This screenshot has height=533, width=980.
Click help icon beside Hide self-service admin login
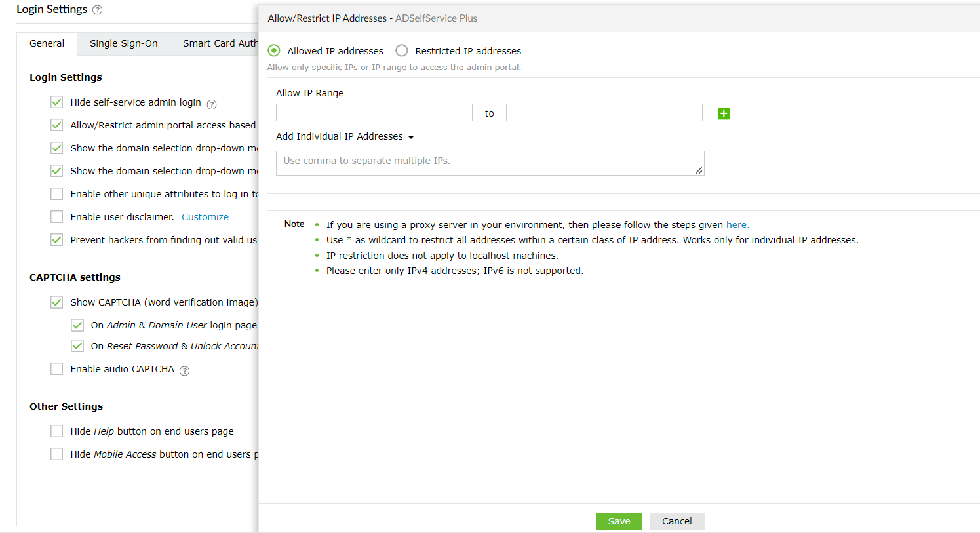pyautogui.click(x=212, y=104)
